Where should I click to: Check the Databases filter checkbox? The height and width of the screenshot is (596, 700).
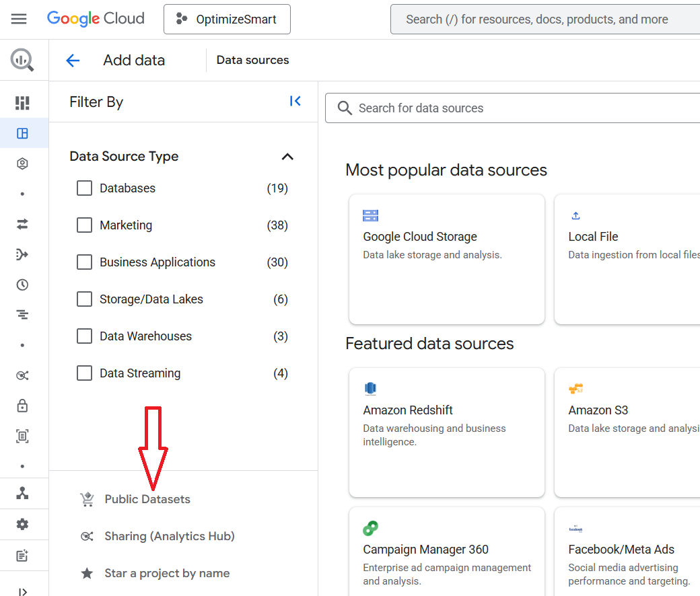pyautogui.click(x=84, y=188)
